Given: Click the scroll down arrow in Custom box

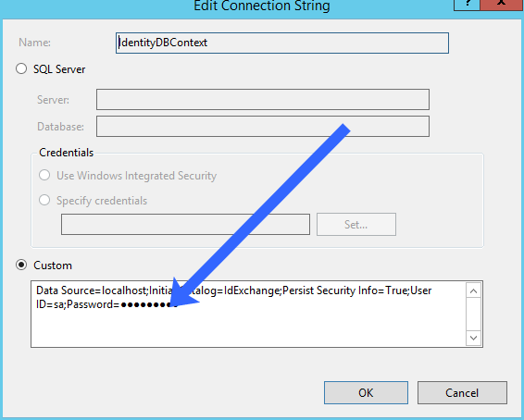Looking at the screenshot, I should [x=473, y=338].
